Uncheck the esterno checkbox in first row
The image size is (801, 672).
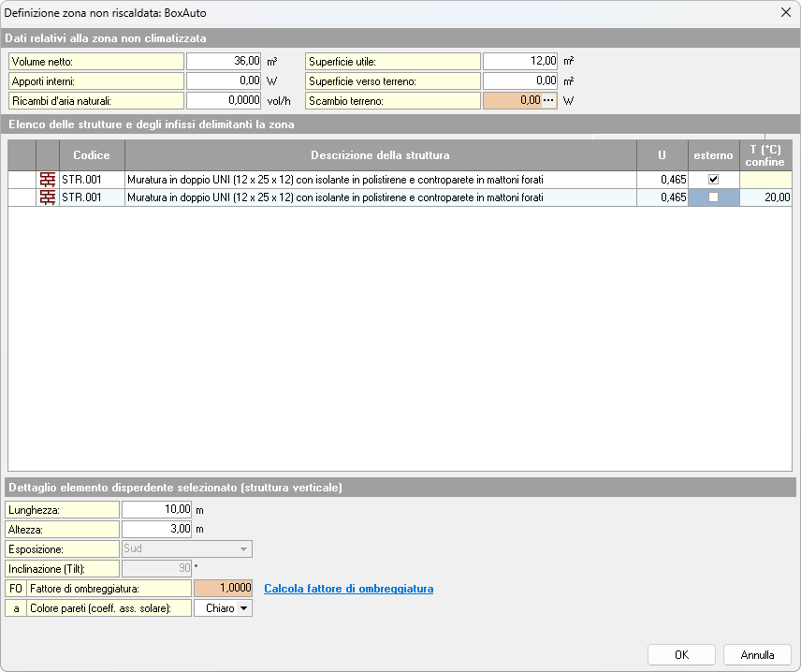713,180
